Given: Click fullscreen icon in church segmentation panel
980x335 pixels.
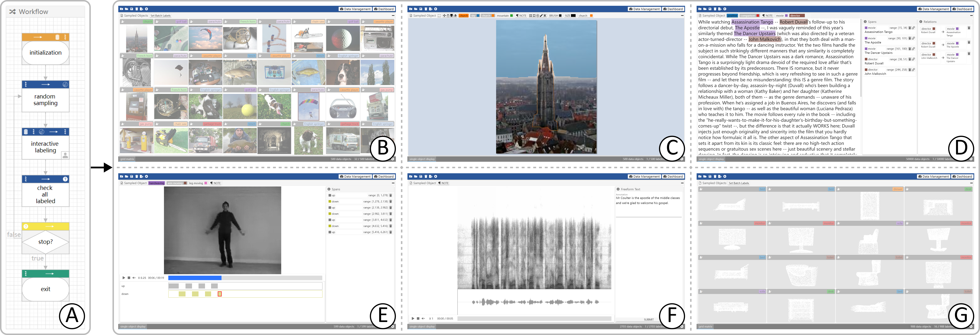Looking at the screenshot, I should click(439, 16).
